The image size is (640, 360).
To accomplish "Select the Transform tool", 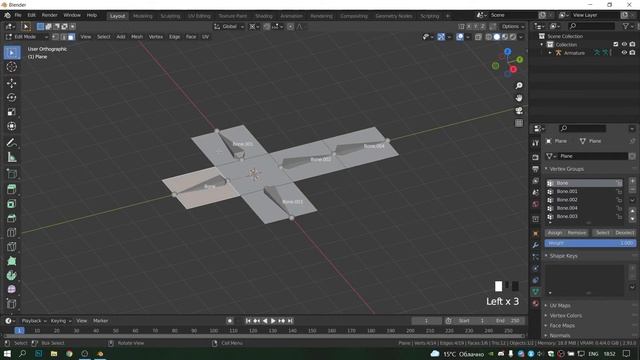I will coord(11,126).
